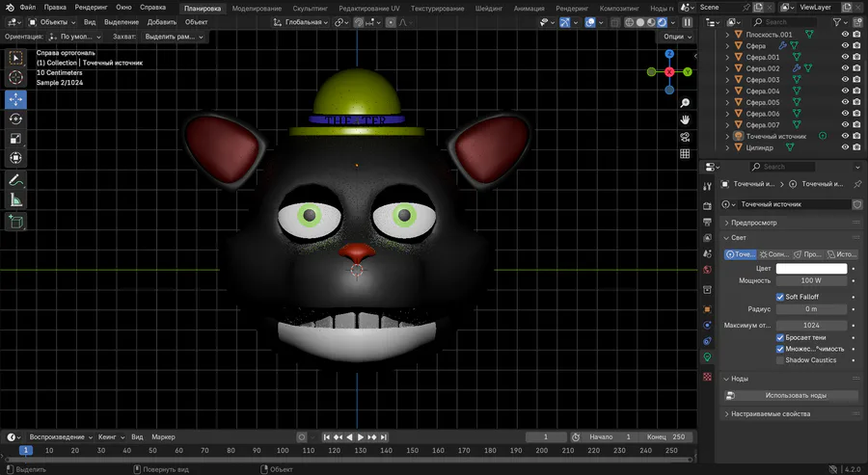
Task: Open the Object properties tab icon
Action: click(707, 309)
